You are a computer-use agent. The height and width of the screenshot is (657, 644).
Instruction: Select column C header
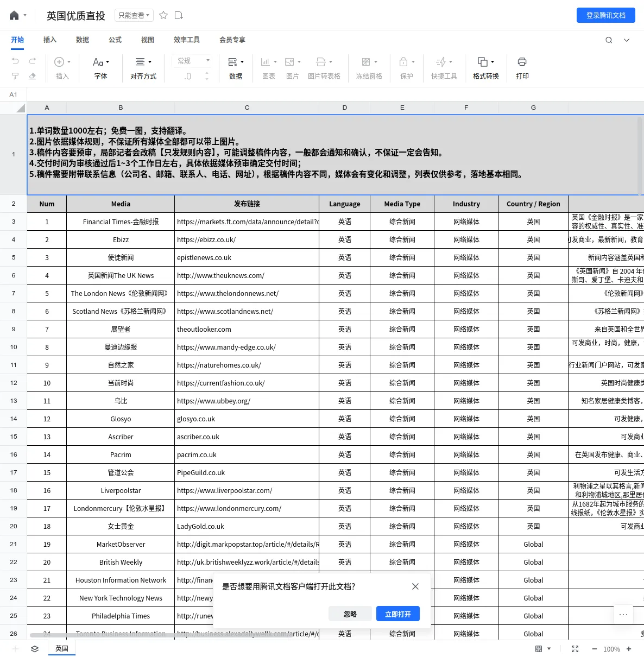[x=247, y=108]
